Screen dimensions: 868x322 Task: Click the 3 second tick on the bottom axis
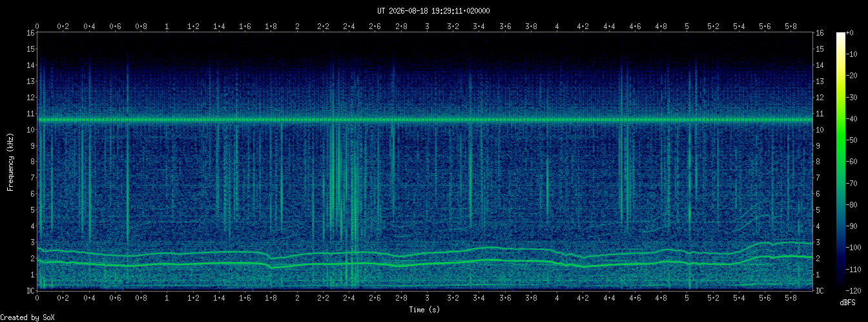point(427,299)
